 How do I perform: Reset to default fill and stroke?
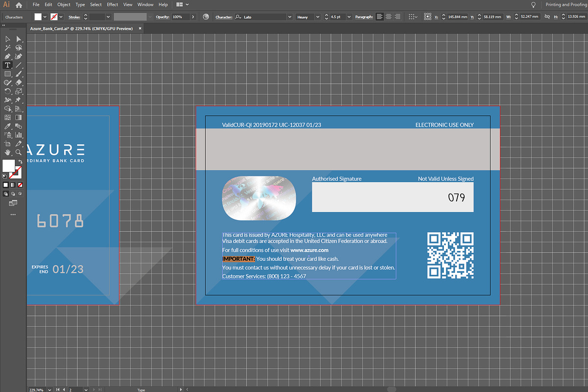pos(4,175)
